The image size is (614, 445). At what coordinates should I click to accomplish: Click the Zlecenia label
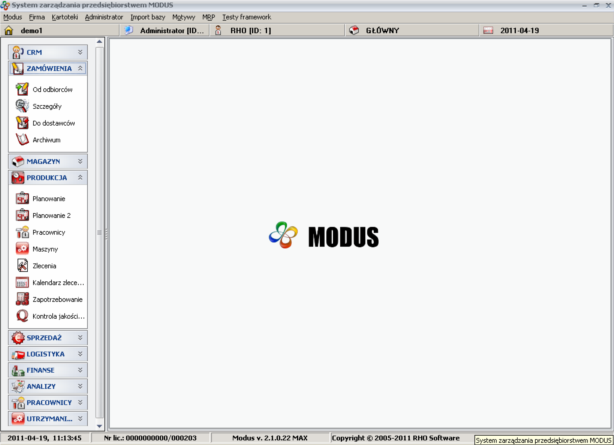point(44,266)
